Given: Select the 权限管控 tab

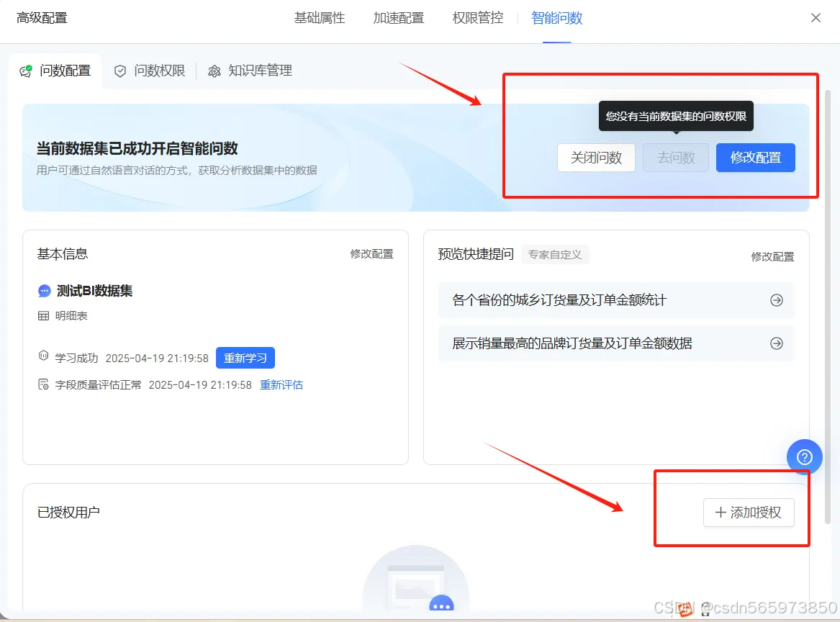Looking at the screenshot, I should tap(477, 17).
